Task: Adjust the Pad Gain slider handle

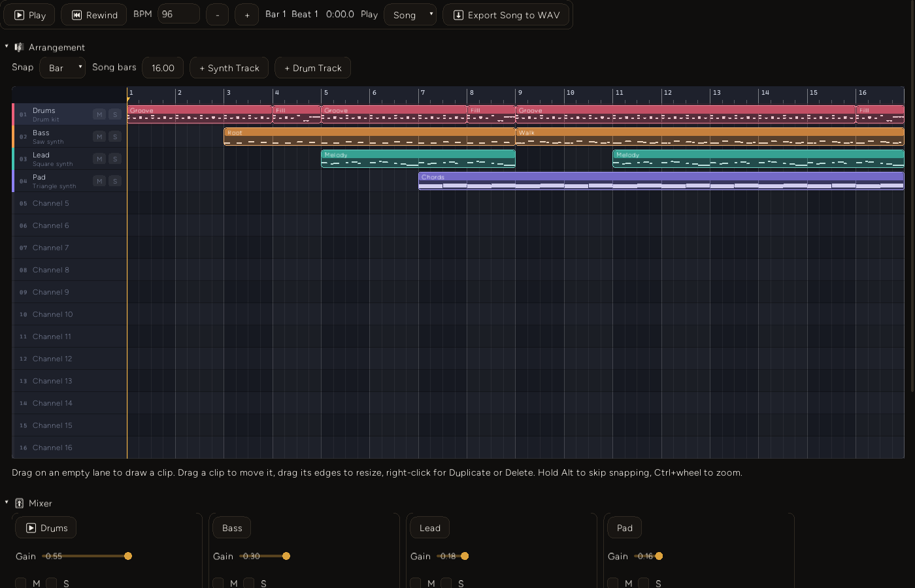Action: tap(659, 556)
